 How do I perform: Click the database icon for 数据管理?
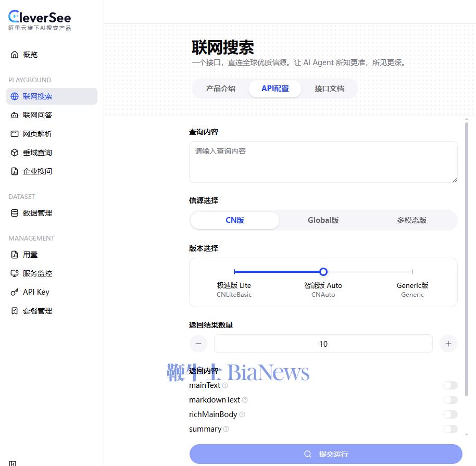14,213
